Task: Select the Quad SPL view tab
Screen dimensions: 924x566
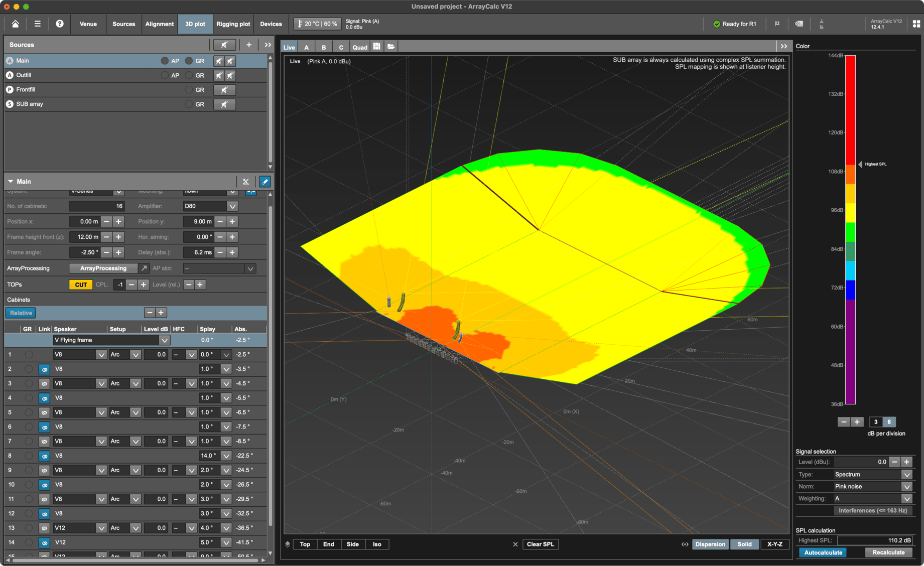Action: coord(360,47)
